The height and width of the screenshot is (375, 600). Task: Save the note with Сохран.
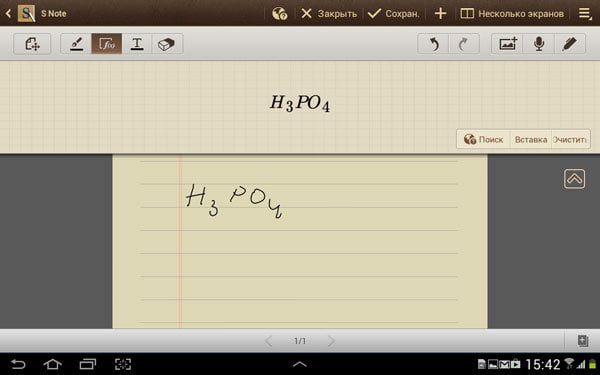point(393,14)
